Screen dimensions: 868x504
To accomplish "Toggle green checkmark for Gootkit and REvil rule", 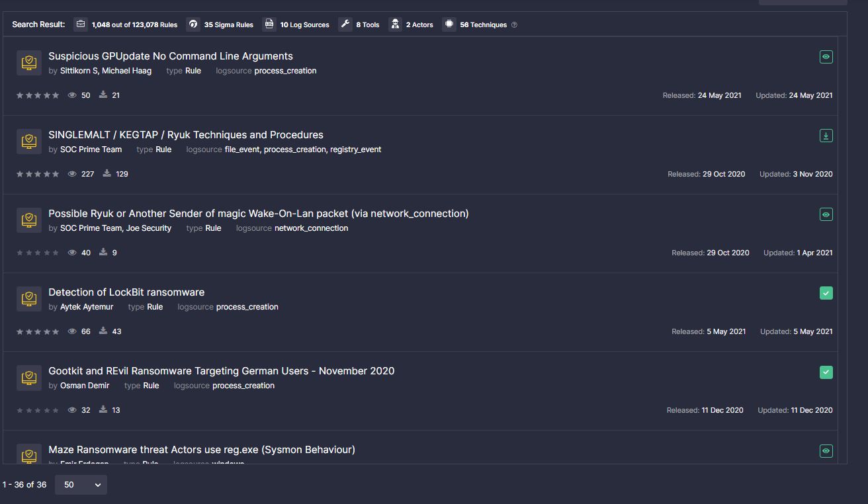I will click(x=826, y=372).
